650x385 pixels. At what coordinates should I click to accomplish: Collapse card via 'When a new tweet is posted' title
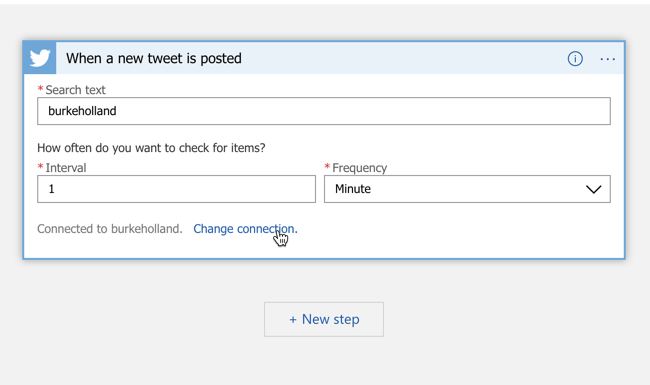coord(153,58)
